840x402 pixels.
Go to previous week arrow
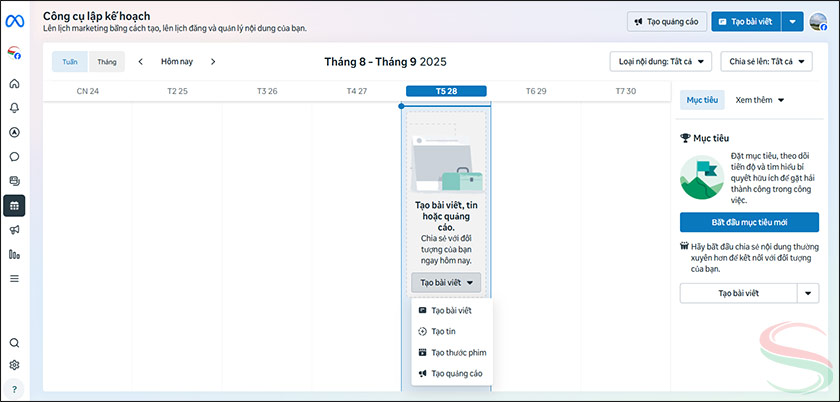point(140,62)
